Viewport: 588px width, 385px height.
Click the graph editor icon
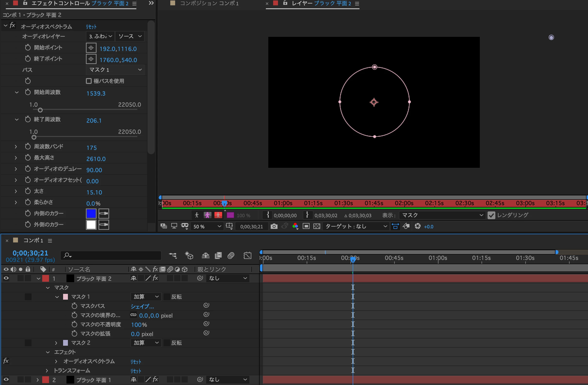pyautogui.click(x=247, y=256)
